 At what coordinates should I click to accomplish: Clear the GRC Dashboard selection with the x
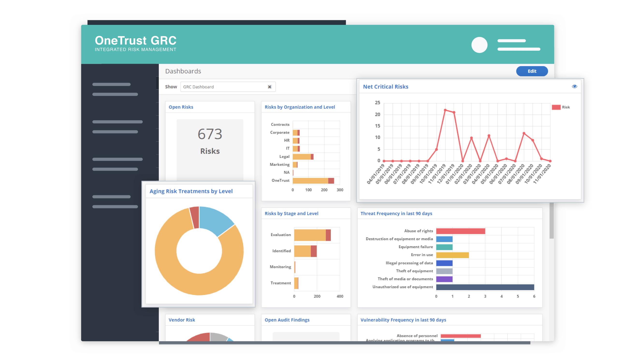(269, 87)
